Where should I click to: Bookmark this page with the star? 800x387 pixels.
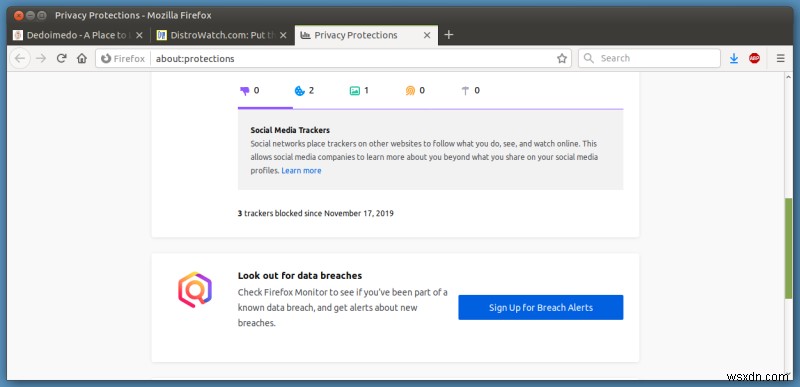(x=562, y=59)
